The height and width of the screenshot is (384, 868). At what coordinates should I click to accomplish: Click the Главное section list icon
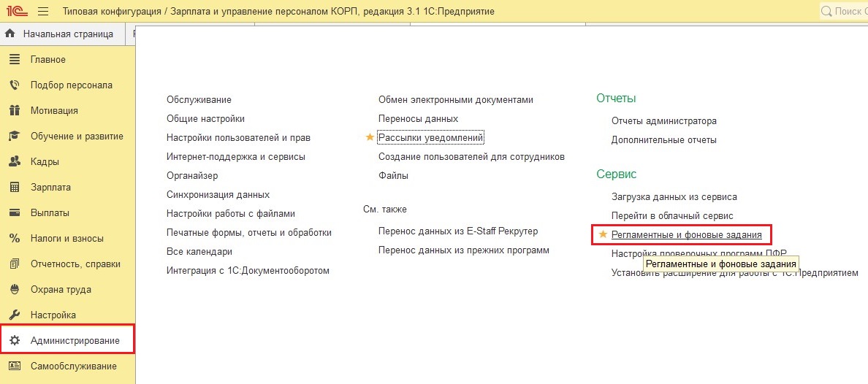coord(15,59)
